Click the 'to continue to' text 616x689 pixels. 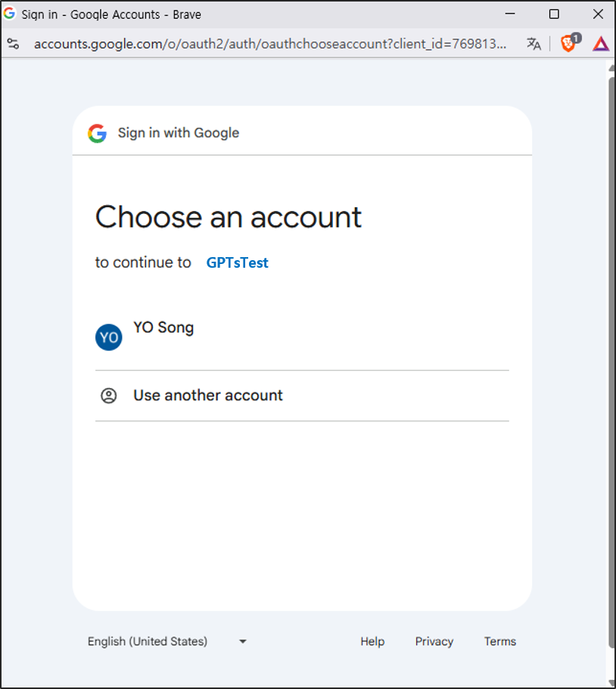(x=143, y=262)
